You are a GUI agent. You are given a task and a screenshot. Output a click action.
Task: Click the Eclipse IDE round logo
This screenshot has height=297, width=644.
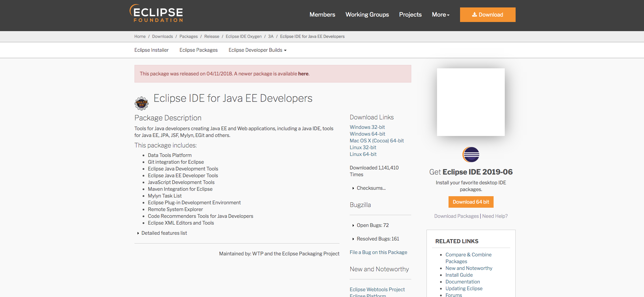(471, 155)
